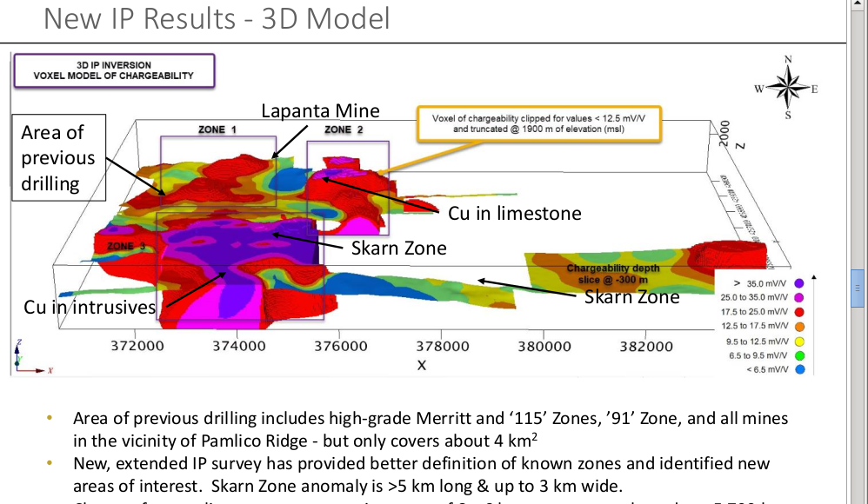
Task: Click the 'X' axis title below the ticks
Action: (422, 365)
